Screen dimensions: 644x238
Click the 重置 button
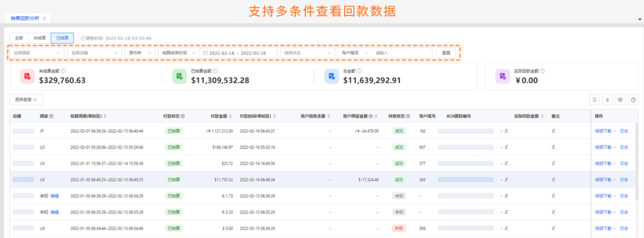tap(446, 53)
